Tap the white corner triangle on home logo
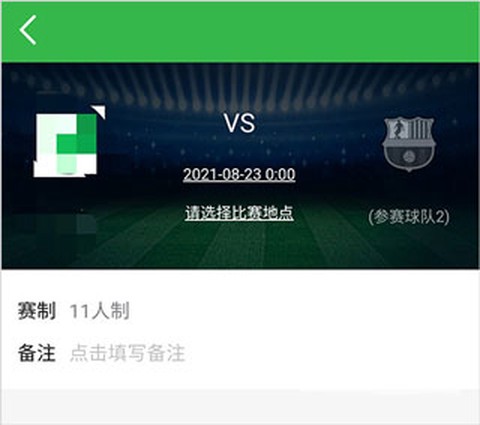The height and width of the screenshot is (425, 480). coord(99,112)
